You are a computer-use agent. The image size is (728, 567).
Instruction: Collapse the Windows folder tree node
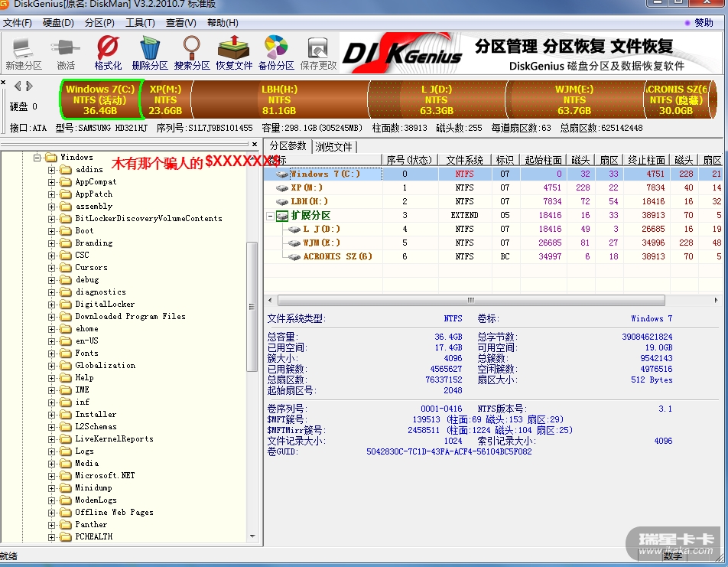[37, 158]
